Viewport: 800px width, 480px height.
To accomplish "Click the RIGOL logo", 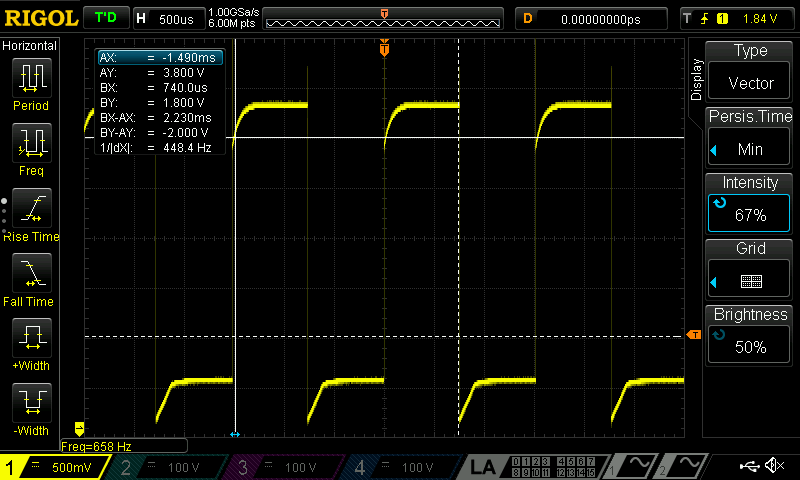I will (x=41, y=18).
